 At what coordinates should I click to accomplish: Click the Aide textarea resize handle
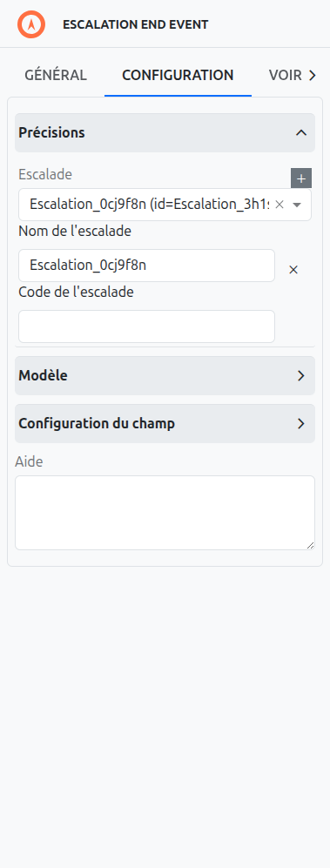coord(311,546)
